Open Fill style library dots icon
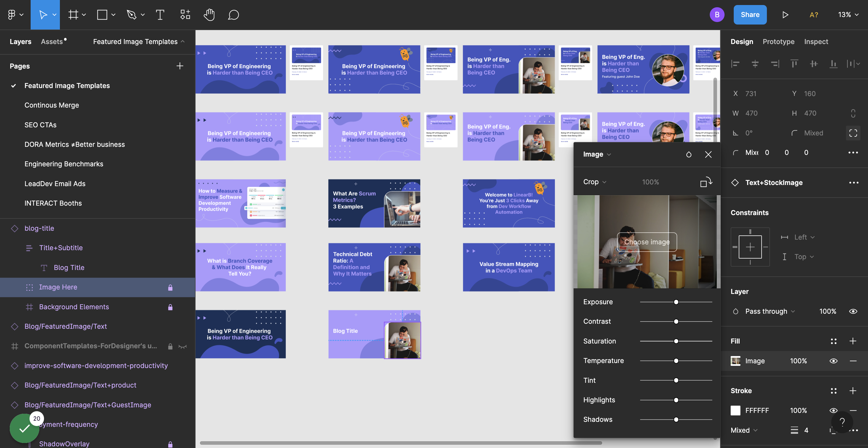Screen dimensions: 868x448 [x=834, y=341]
